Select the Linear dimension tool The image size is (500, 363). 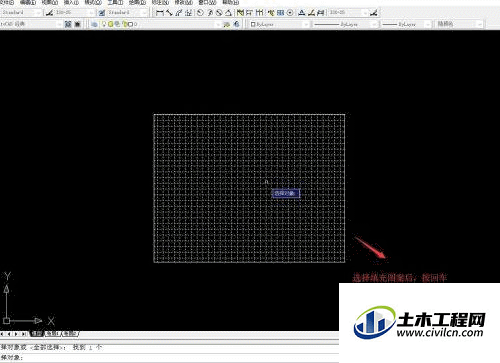[160, 13]
